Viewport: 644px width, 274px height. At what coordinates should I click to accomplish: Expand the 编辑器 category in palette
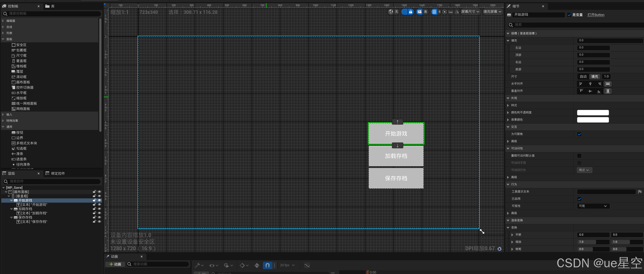[3, 21]
